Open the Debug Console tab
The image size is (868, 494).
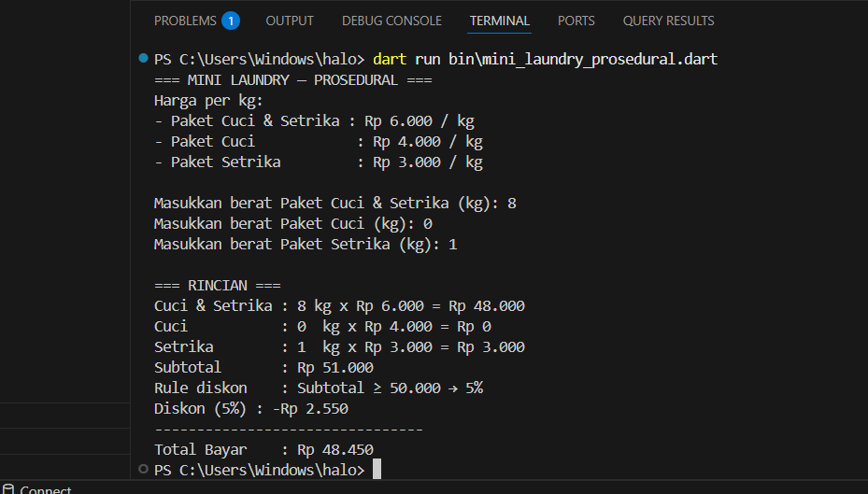[391, 21]
